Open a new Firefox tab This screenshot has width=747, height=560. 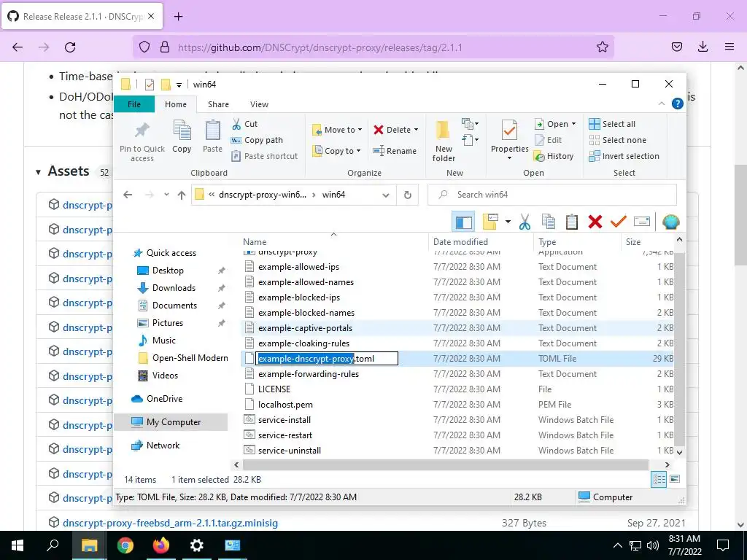(178, 17)
